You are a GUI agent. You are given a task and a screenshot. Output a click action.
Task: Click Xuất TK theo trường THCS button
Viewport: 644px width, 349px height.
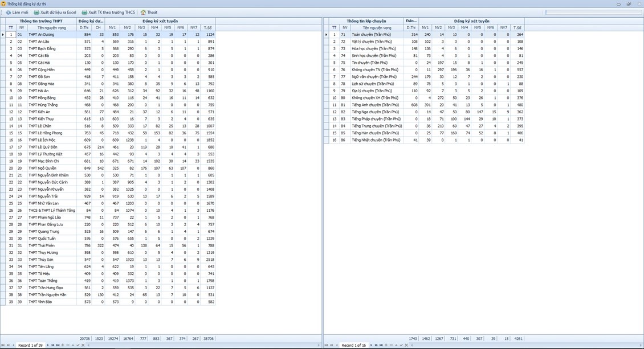coord(108,12)
